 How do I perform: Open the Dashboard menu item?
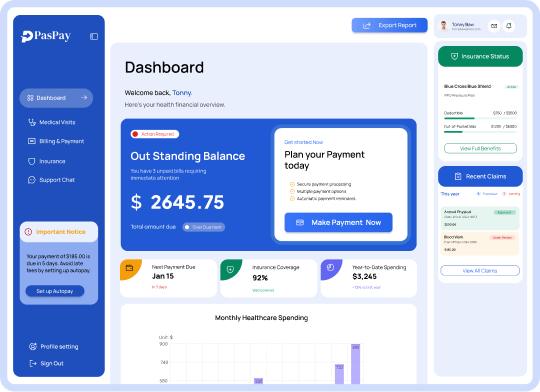pos(56,98)
